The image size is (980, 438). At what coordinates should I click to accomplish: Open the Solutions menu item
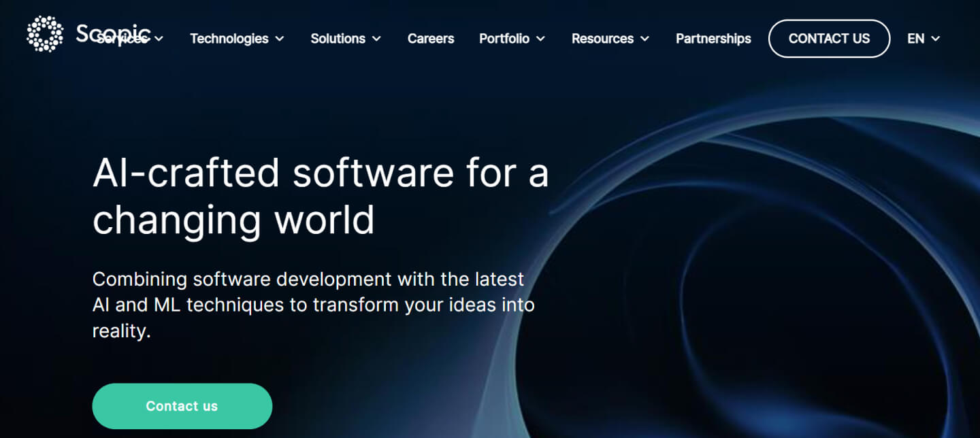(x=338, y=39)
